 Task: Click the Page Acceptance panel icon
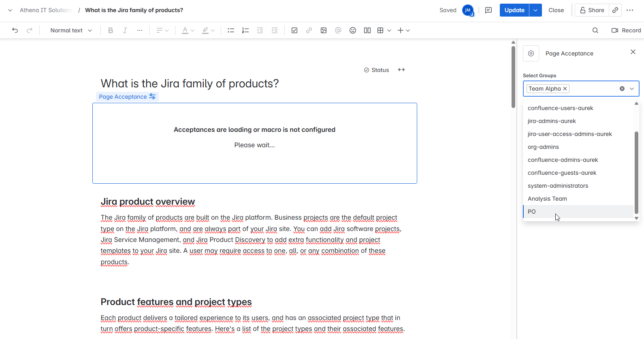coord(531,53)
